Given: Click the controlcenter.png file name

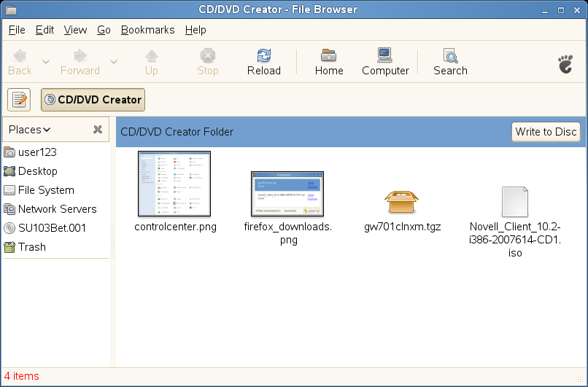Looking at the screenshot, I should [x=176, y=227].
